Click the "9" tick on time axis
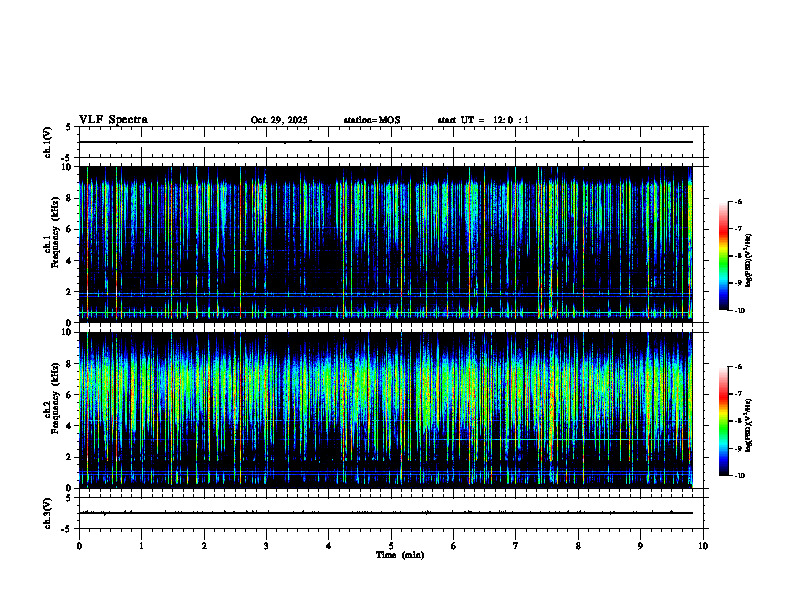Viewport: 792px width, 612px height. click(x=640, y=546)
